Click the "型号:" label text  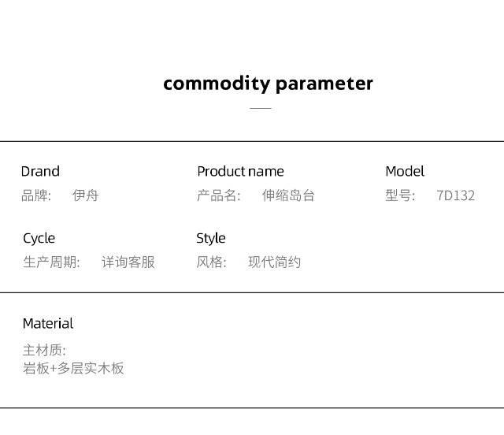(x=400, y=195)
